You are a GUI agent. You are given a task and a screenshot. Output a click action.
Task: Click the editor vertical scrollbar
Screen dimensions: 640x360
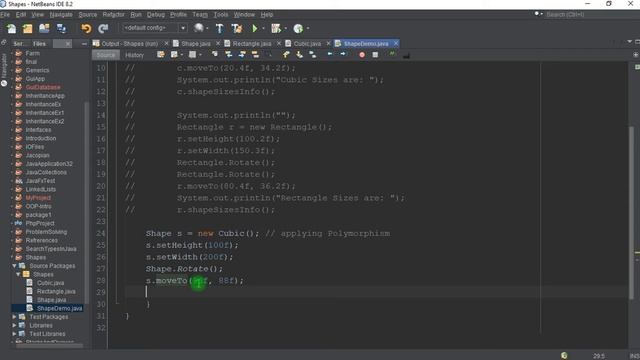click(631, 212)
